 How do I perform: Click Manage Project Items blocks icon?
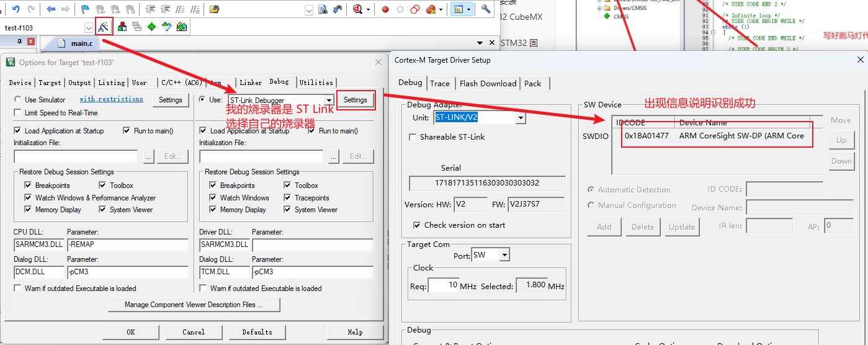tap(122, 27)
